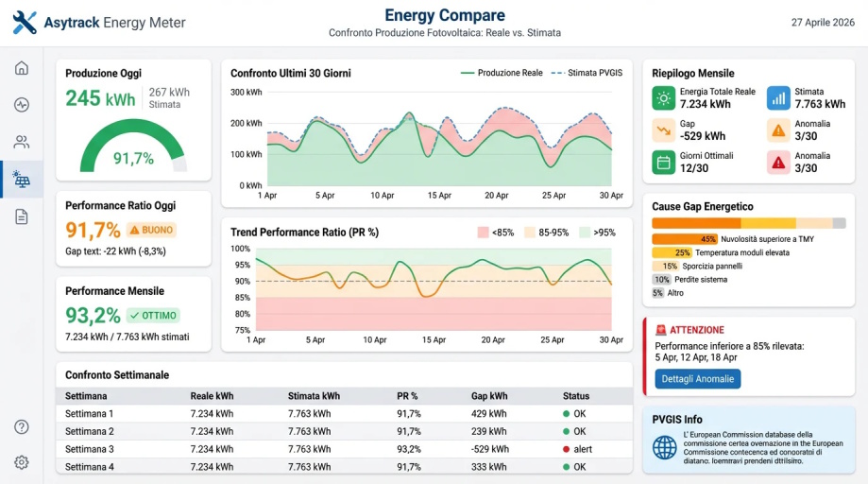Click the Energia Totale Reale sun icon

point(663,98)
